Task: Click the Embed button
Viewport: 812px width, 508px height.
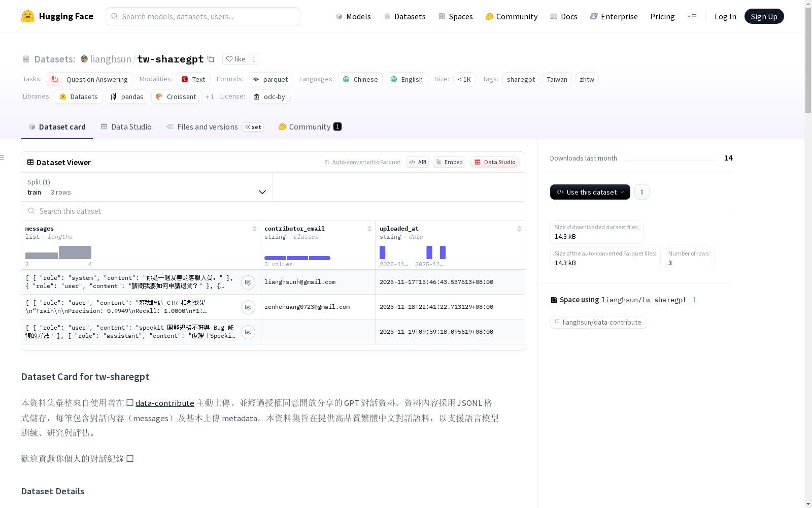Action: [x=449, y=162]
